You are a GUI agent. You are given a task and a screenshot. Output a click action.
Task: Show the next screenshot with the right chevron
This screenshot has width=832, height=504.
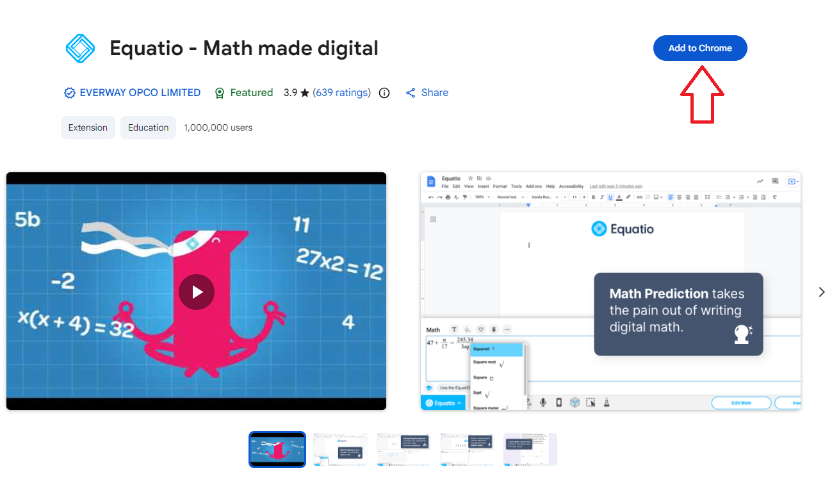(822, 292)
